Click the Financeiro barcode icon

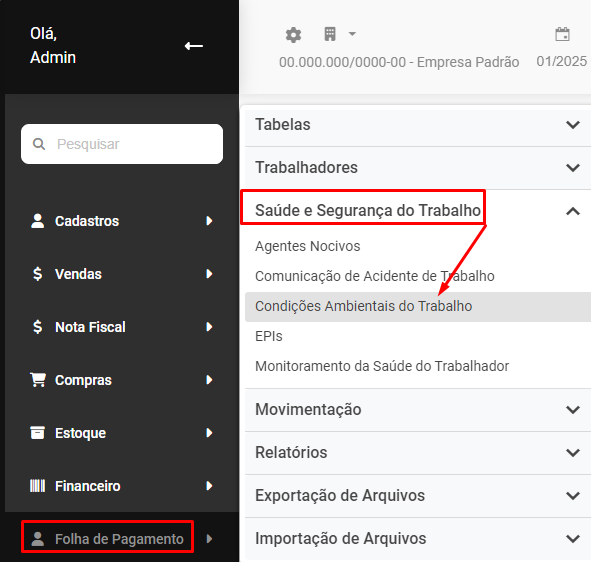pyautogui.click(x=37, y=485)
